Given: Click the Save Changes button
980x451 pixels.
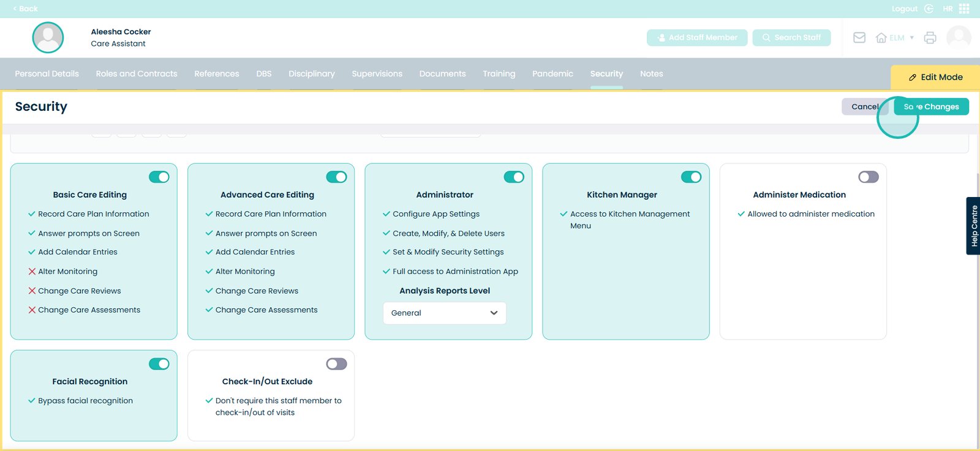Looking at the screenshot, I should (x=931, y=106).
